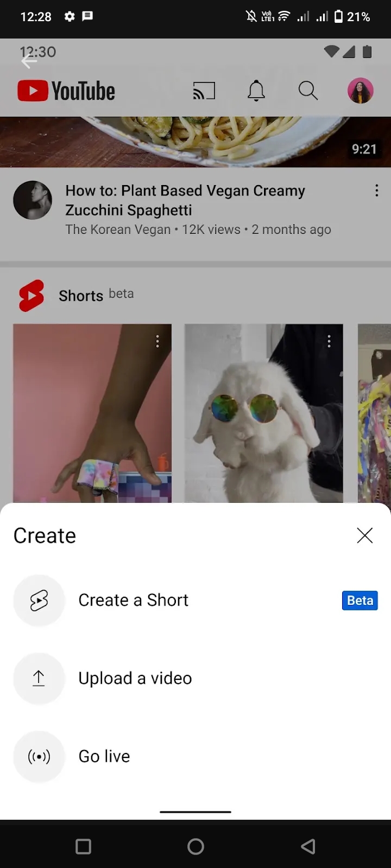Tap the red Shorts logo icon
Screen dimensions: 391x868
point(31,296)
